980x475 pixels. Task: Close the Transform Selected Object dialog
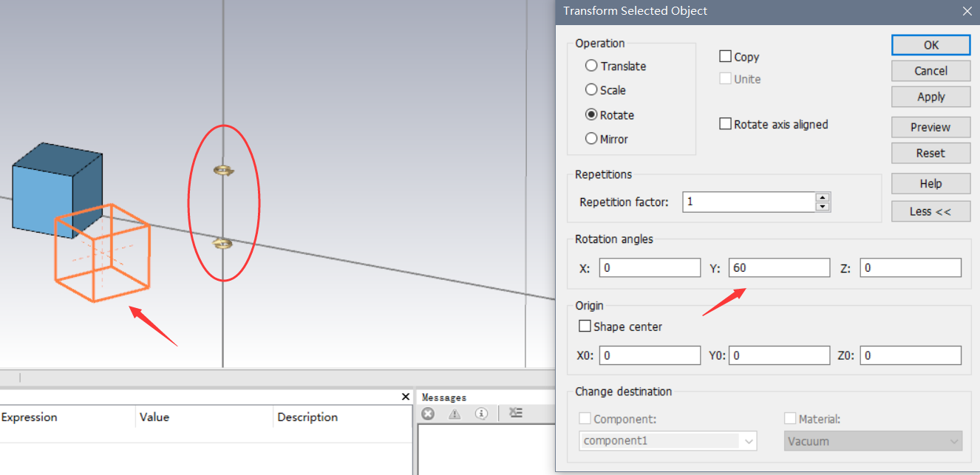pos(967,11)
